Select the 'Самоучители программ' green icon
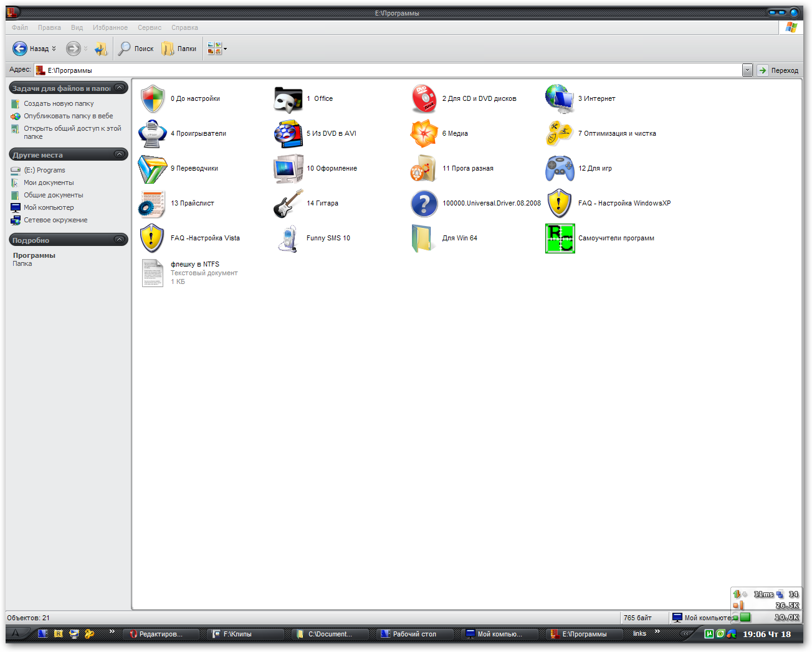This screenshot has width=812, height=652. click(560, 239)
